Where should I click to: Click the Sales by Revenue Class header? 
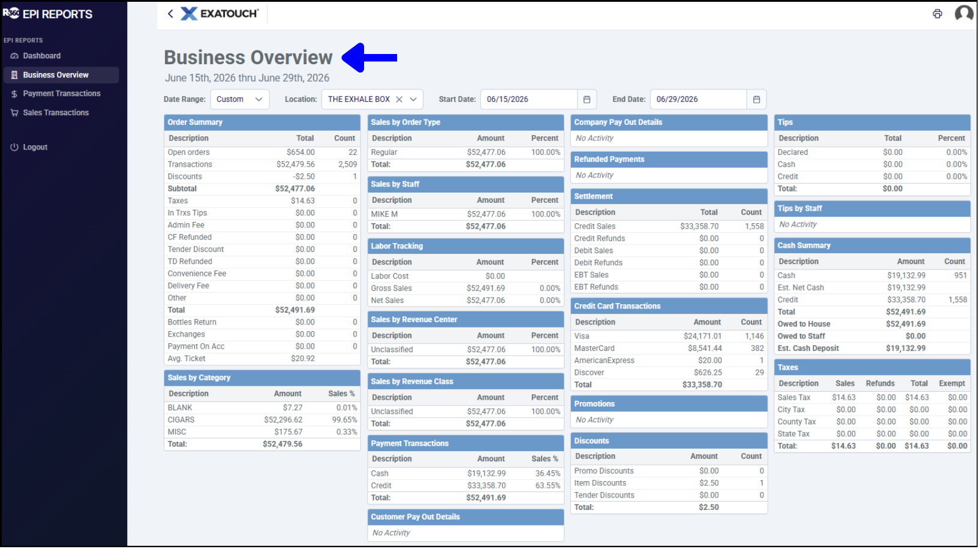[465, 382]
